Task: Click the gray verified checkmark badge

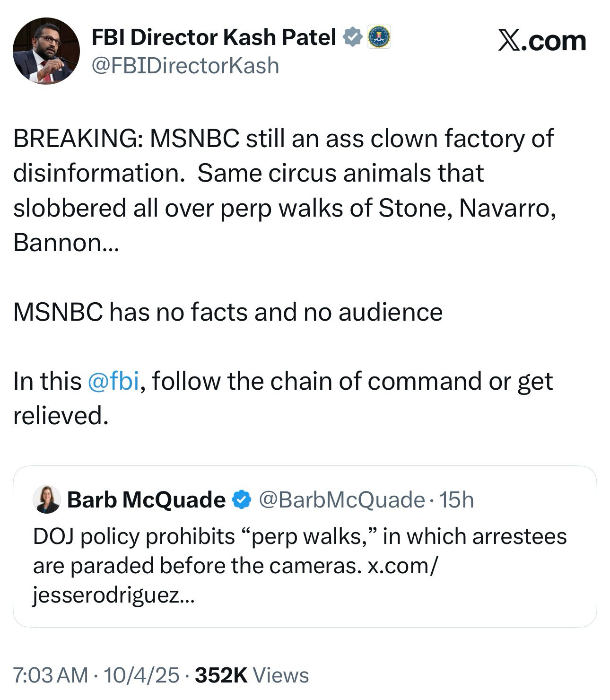Action: tap(352, 37)
